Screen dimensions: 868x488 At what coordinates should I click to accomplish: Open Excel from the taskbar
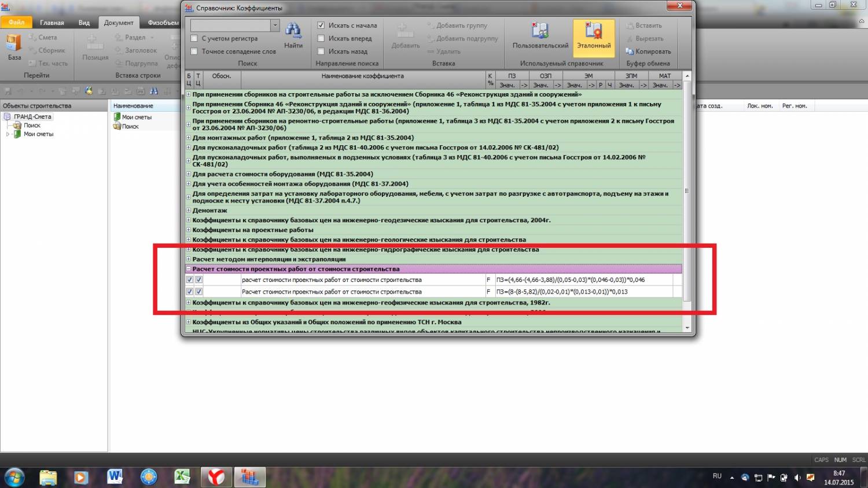coord(182,477)
